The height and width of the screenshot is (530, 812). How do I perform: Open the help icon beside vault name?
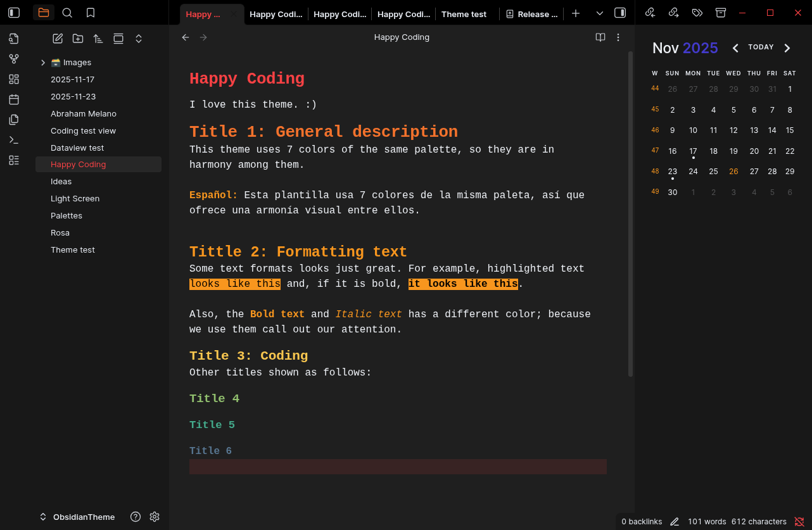tap(135, 517)
